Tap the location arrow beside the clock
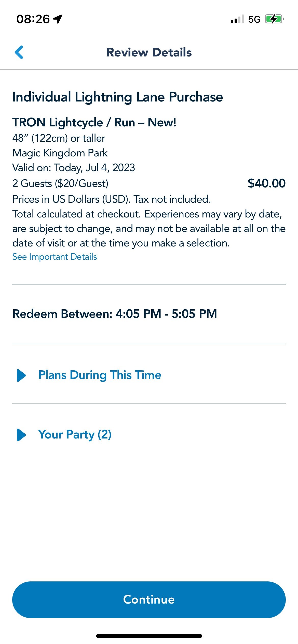Screen dimensions: 298x644 [58, 19]
